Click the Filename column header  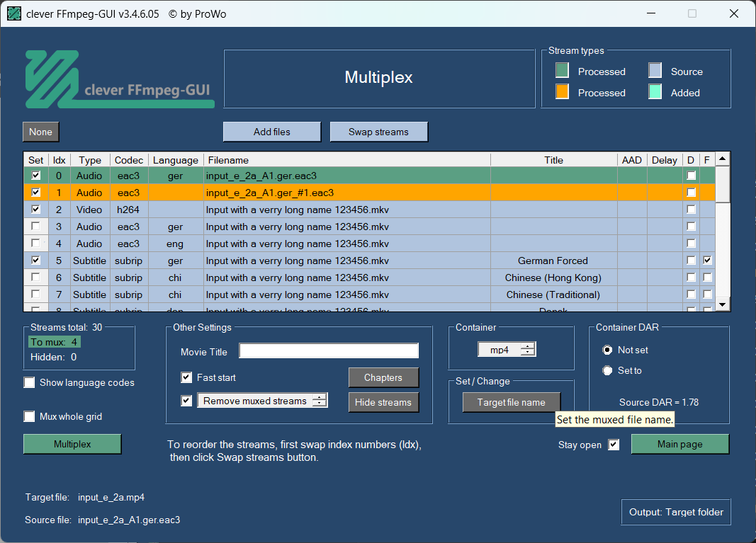(x=346, y=160)
